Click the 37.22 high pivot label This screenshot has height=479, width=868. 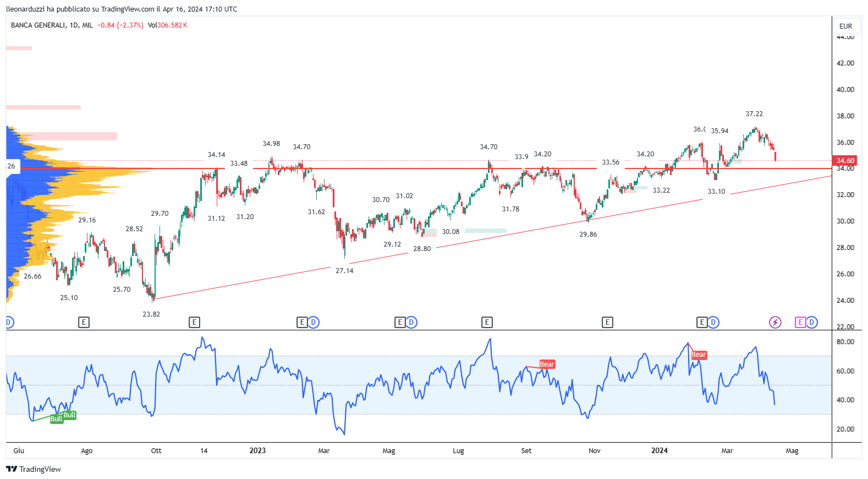(x=754, y=114)
